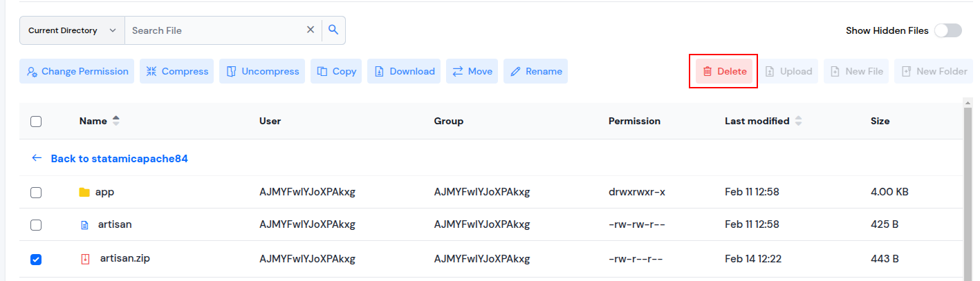Viewport: 980px width, 281px height.
Task: Delete the selected artisan.zip file
Action: click(724, 71)
